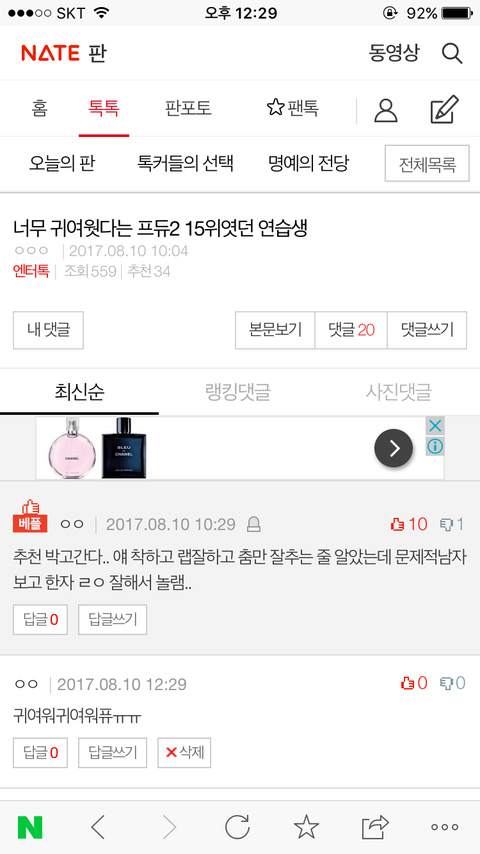Viewport: 480px width, 854px height.
Task: Delete my comment with 삭제 button
Action: pyautogui.click(x=184, y=753)
